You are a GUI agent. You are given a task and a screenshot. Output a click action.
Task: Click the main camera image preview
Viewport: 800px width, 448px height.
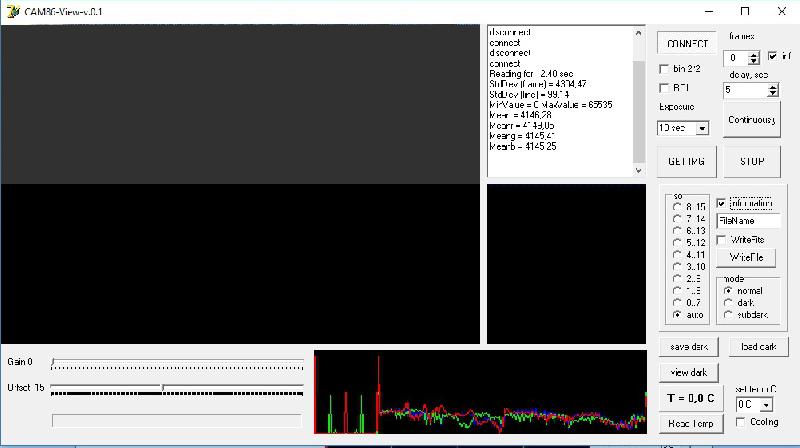[x=240, y=184]
